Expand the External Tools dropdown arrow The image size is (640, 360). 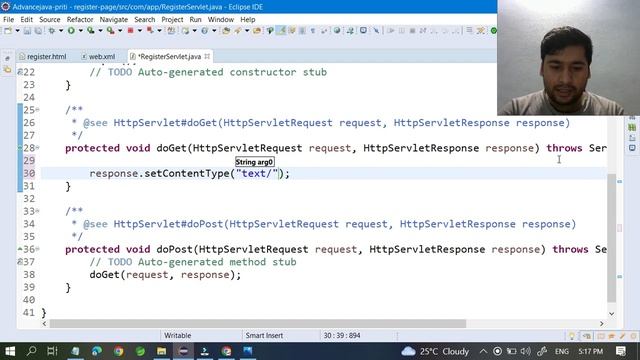120,31
